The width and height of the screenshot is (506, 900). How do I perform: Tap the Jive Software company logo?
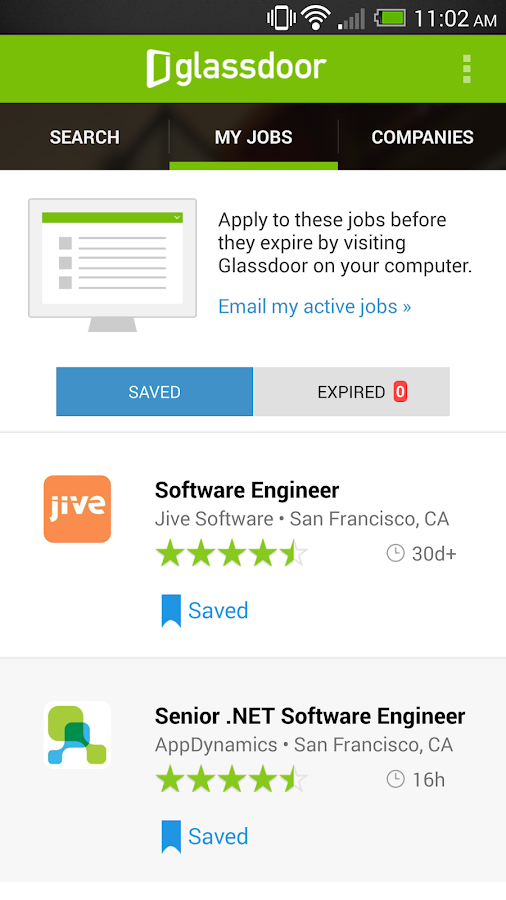click(77, 509)
